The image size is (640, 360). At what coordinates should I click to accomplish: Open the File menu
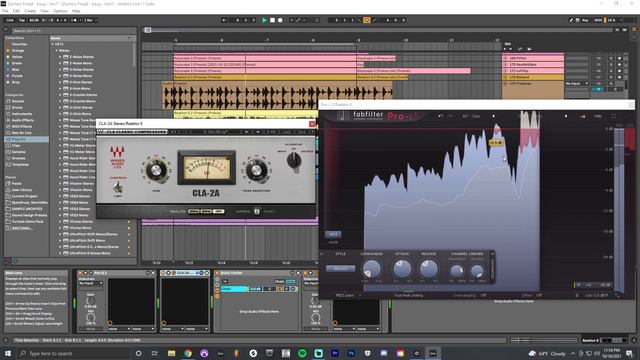(x=5, y=11)
